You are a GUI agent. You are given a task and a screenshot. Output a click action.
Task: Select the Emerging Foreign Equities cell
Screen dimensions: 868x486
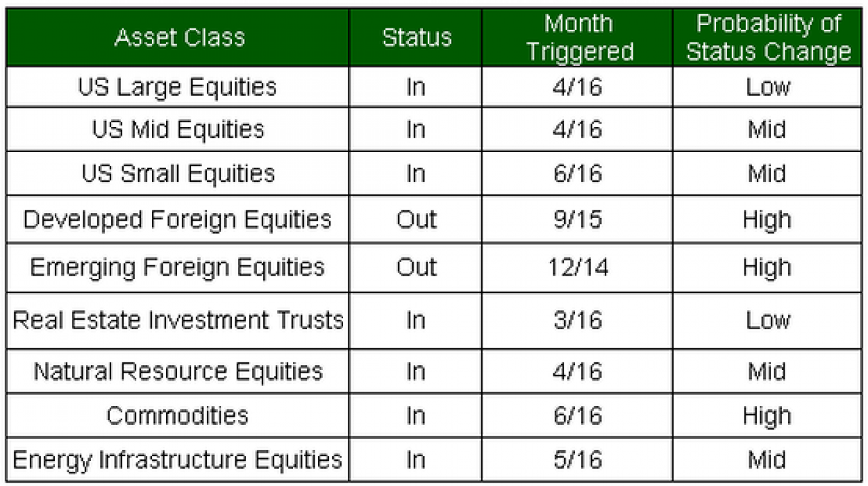[x=178, y=267]
